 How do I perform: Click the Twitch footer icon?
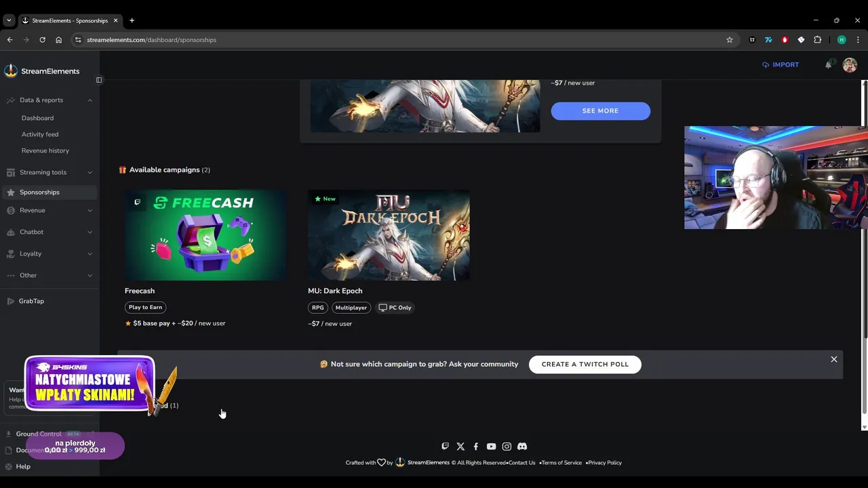tap(445, 447)
